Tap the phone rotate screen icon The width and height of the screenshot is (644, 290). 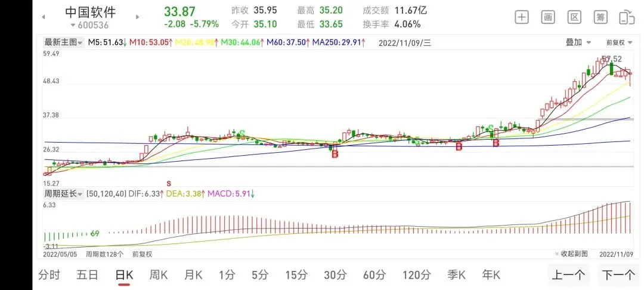coord(628,17)
